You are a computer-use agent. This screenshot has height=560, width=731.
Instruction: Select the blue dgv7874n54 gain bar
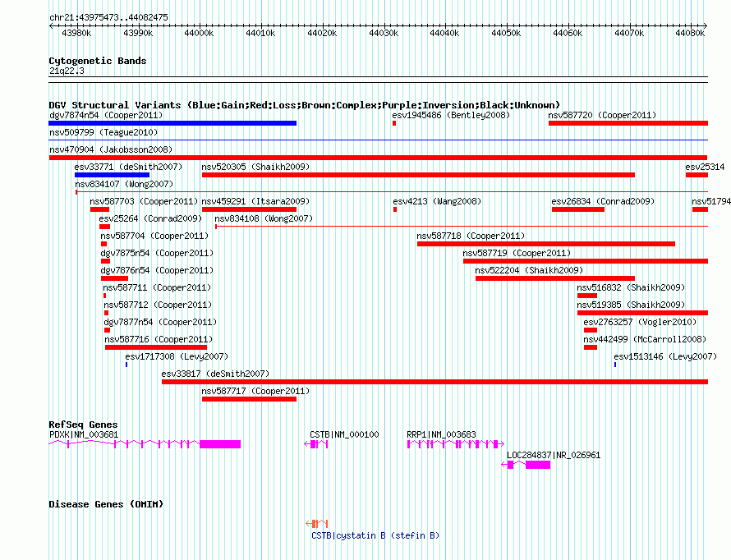tap(172, 123)
